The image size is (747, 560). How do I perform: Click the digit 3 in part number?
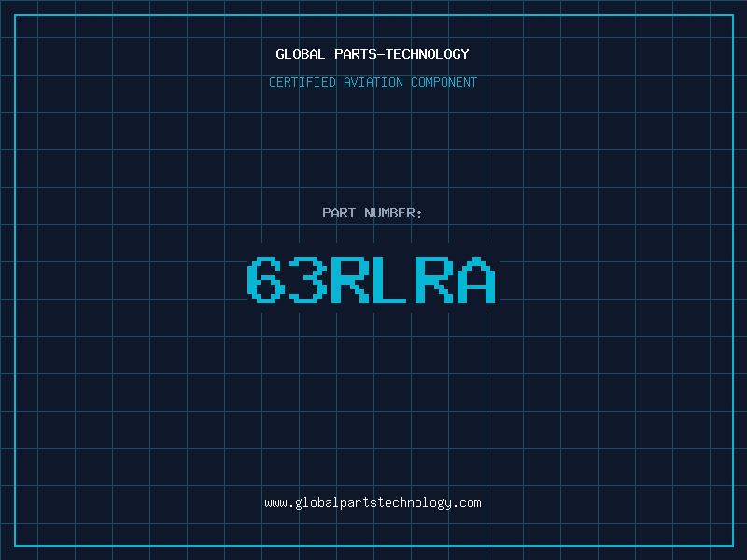309,279
